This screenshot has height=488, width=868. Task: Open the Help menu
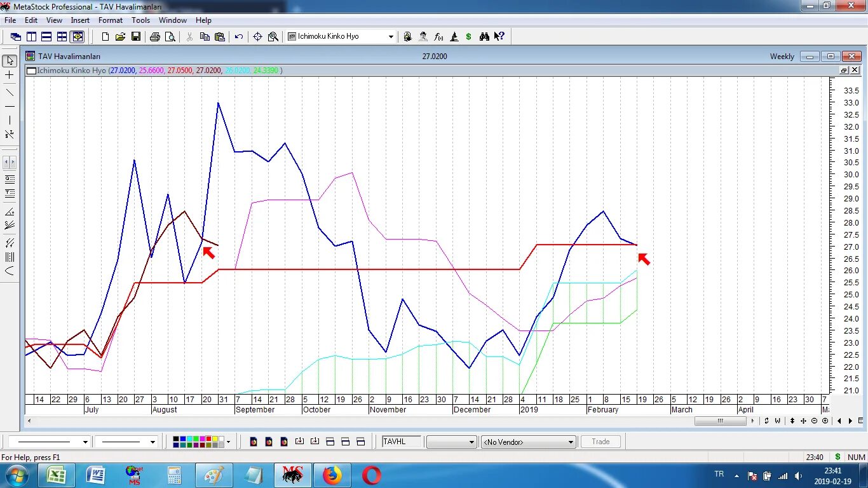tap(203, 20)
